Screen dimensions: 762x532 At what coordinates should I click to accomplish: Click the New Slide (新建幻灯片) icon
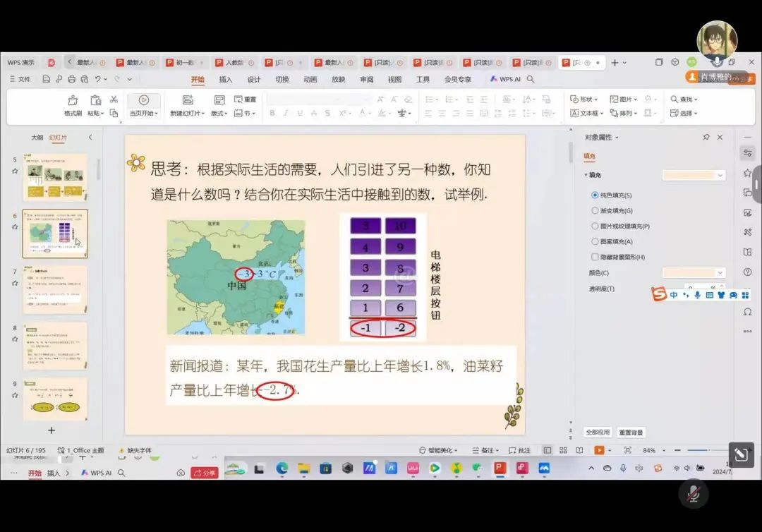pyautogui.click(x=188, y=100)
